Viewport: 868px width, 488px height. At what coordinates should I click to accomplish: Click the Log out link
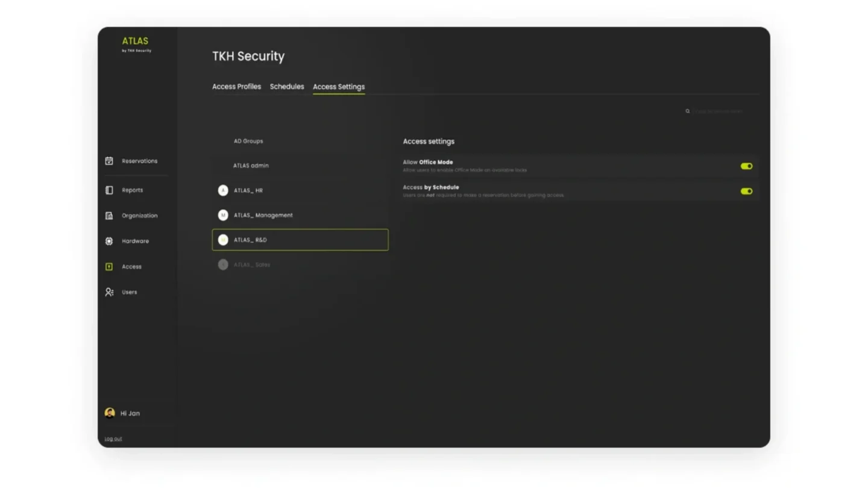pos(113,439)
